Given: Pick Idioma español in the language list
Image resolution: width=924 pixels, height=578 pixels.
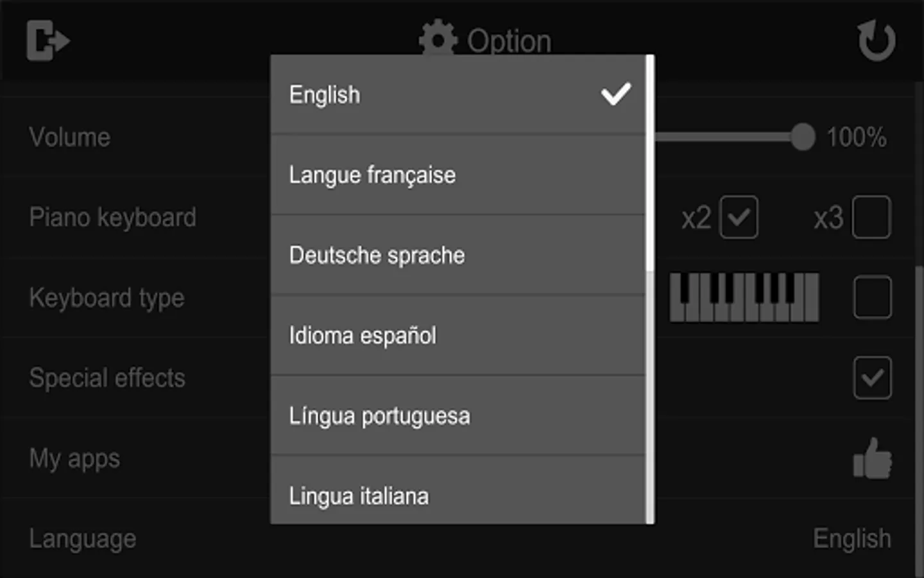Looking at the screenshot, I should click(363, 335).
